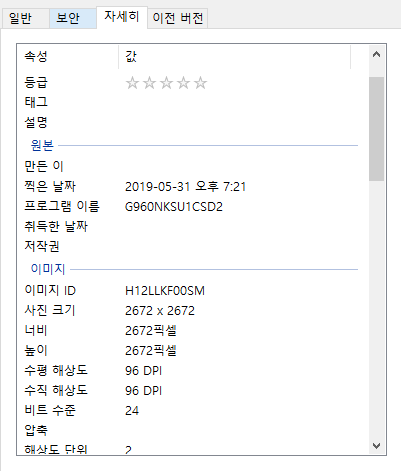Viewport: 401px width, 471px height.
Task: Click the 압축 property label
Action: [36, 430]
